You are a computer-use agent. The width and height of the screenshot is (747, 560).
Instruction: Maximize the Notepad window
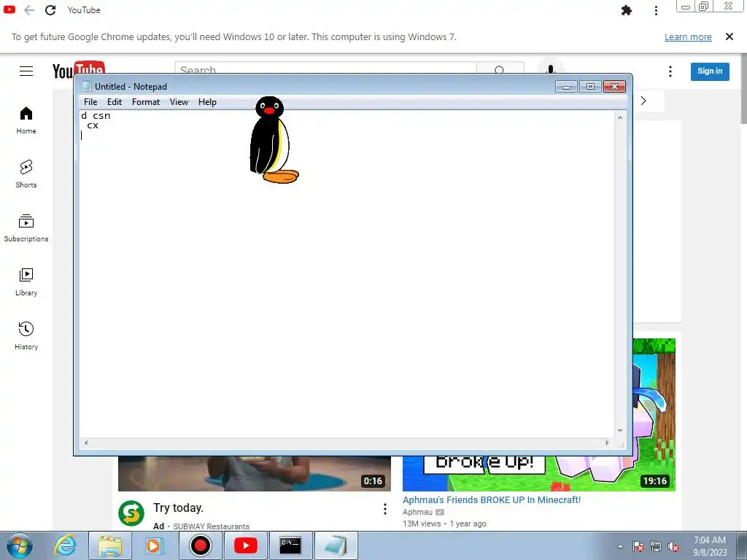tap(589, 87)
